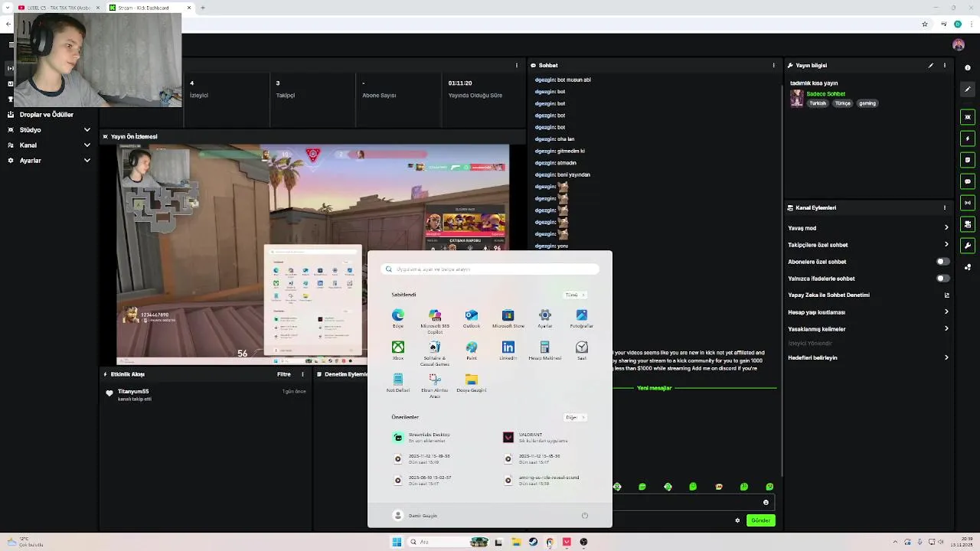The width and height of the screenshot is (980, 551).
Task: Click the Filtre button in Etkinlik Akışı
Action: coord(284,374)
